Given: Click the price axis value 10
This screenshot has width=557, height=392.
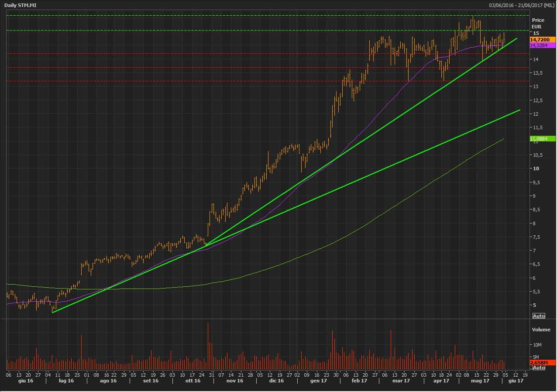Looking at the screenshot, I should point(535,168).
